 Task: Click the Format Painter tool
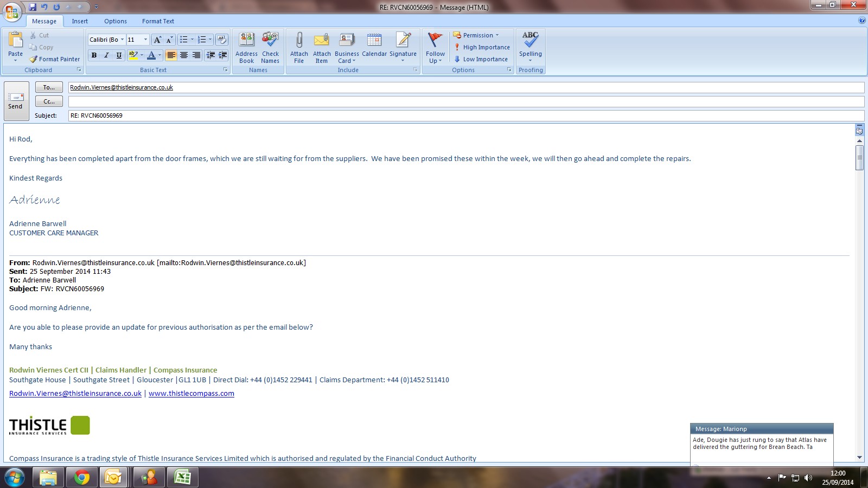55,59
